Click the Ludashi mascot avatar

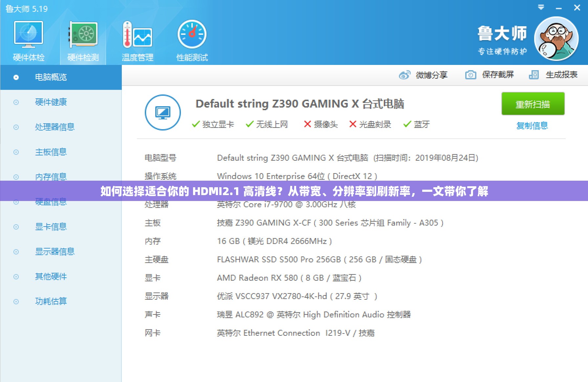(x=556, y=38)
